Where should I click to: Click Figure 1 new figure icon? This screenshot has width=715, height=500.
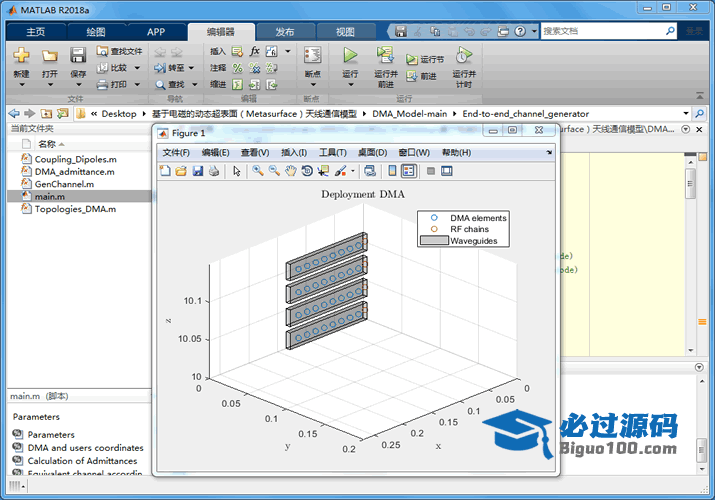(x=165, y=171)
